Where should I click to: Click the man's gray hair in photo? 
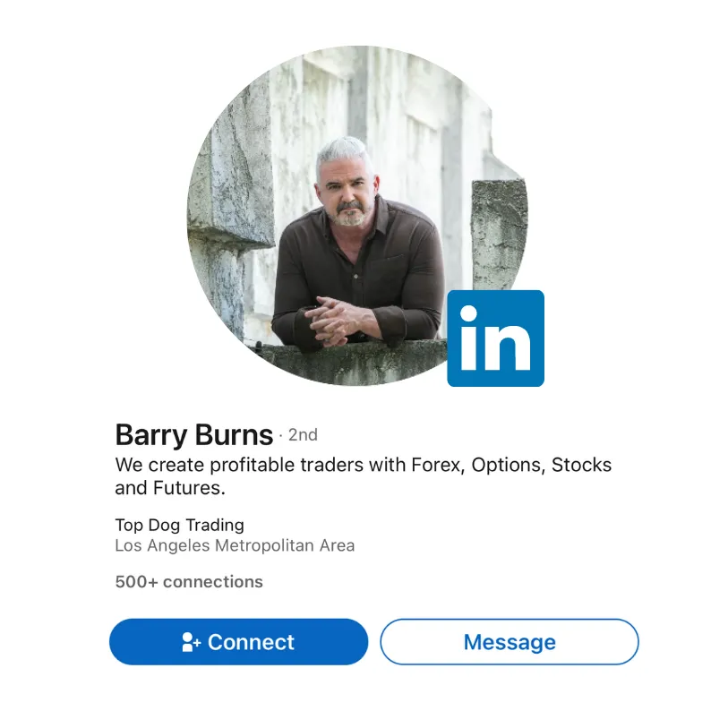click(344, 153)
